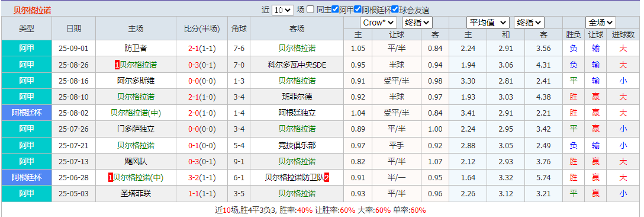Click 竞技俱乐部 away team name
Screen dimensions: 644x217
(297, 145)
